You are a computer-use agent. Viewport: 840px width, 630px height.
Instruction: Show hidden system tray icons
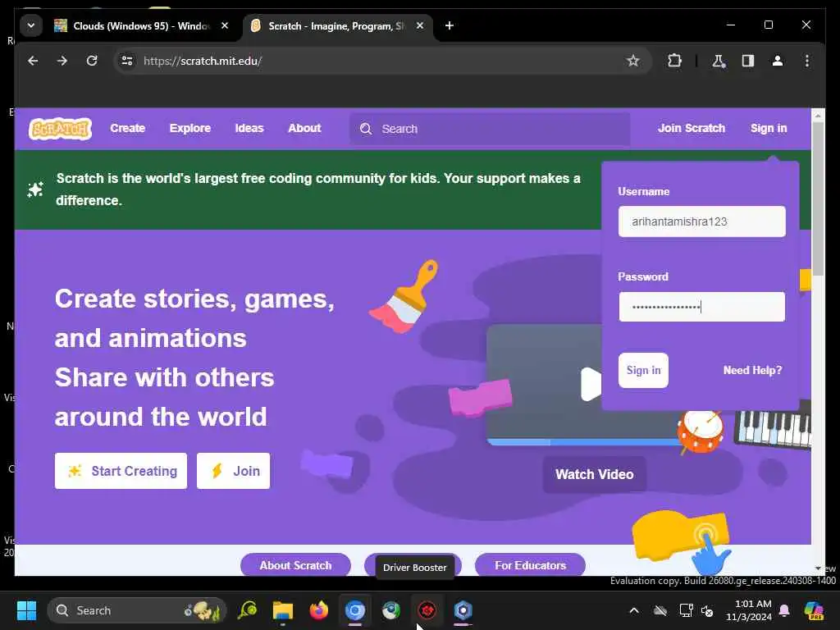(x=634, y=610)
